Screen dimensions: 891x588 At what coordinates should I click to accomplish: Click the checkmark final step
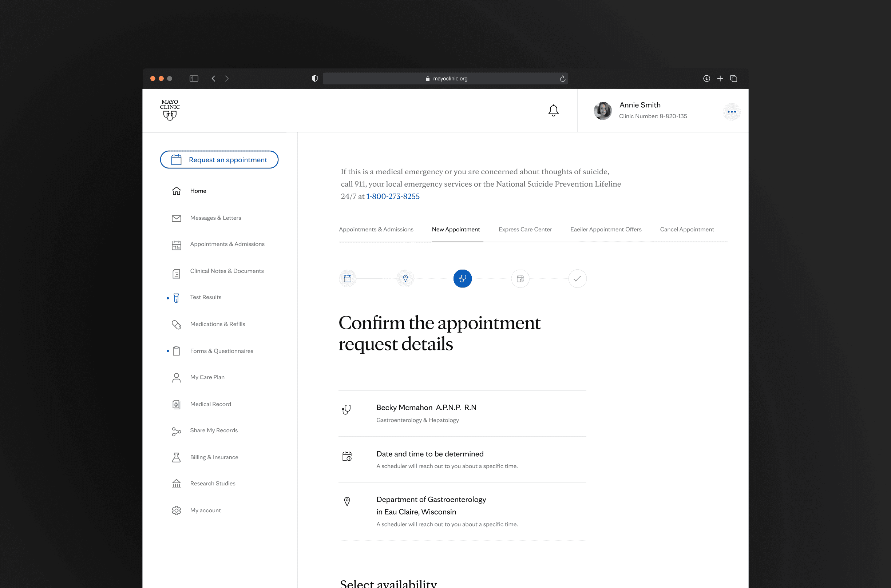[577, 279]
